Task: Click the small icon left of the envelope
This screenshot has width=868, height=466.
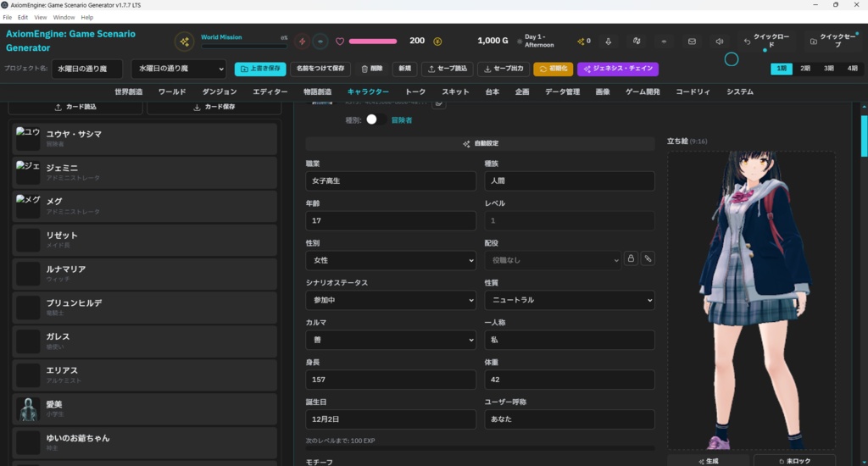Action: click(x=664, y=42)
